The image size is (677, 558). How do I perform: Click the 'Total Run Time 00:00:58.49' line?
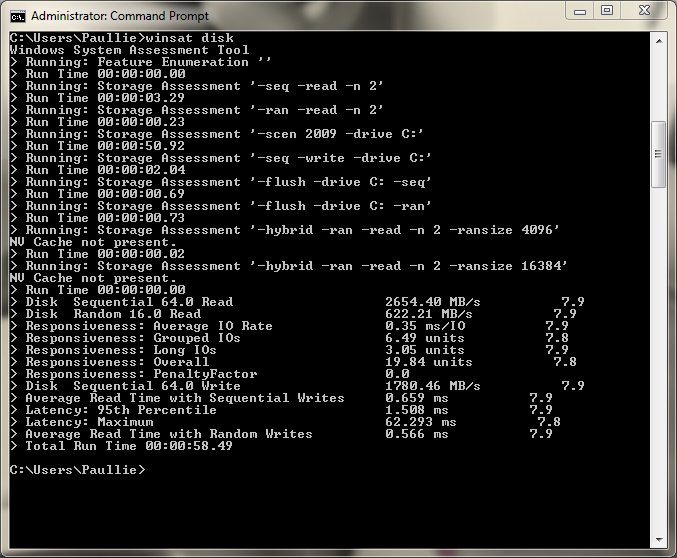[128, 446]
